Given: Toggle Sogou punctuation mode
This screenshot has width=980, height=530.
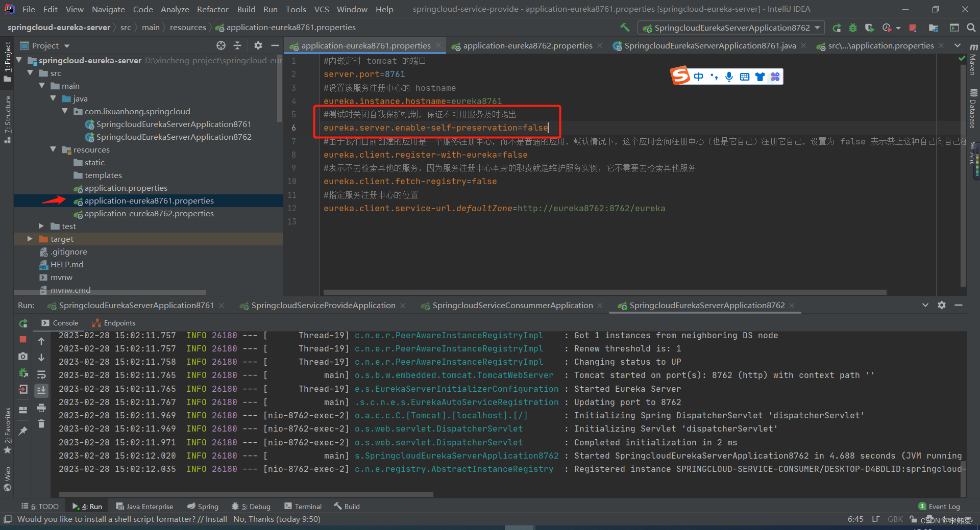Looking at the screenshot, I should point(714,77).
